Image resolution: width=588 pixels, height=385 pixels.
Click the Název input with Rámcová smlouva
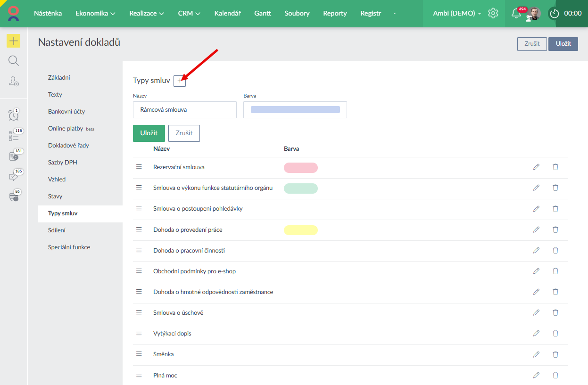(185, 110)
